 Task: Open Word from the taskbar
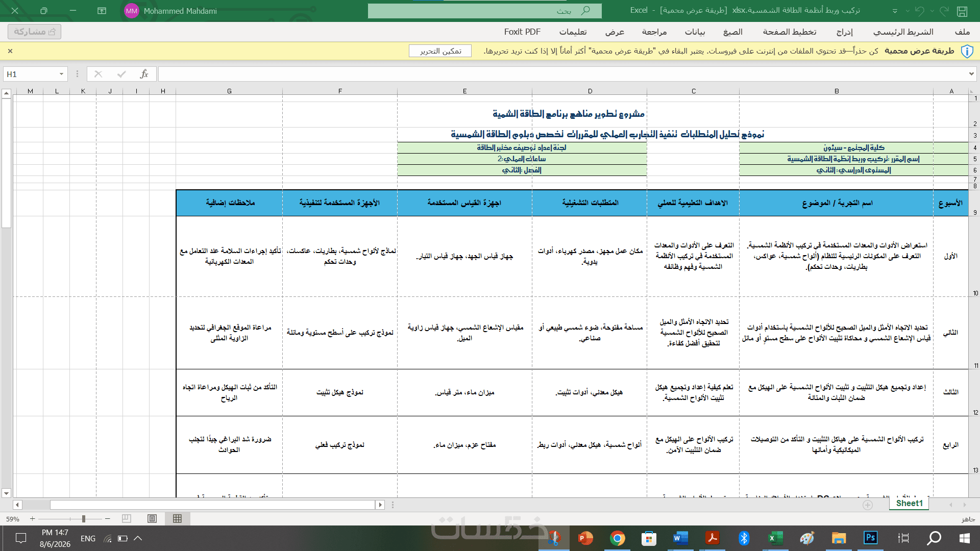pos(680,538)
